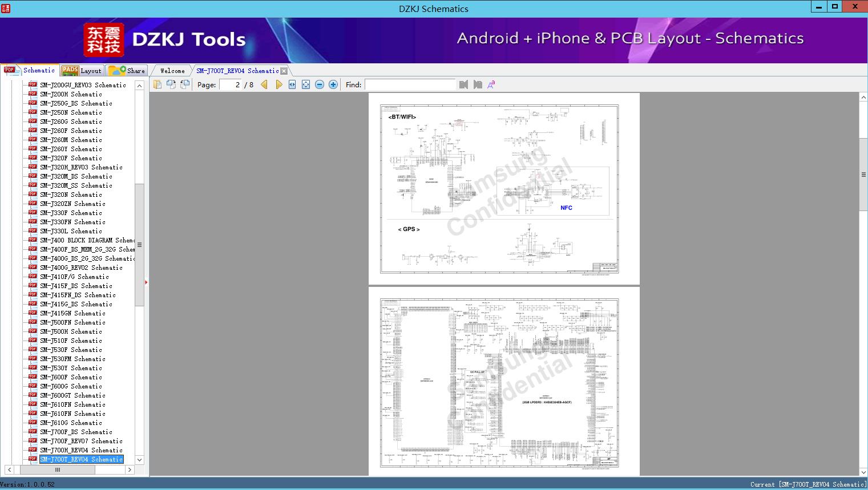Select SM-J415GN Schematic

coord(72,313)
